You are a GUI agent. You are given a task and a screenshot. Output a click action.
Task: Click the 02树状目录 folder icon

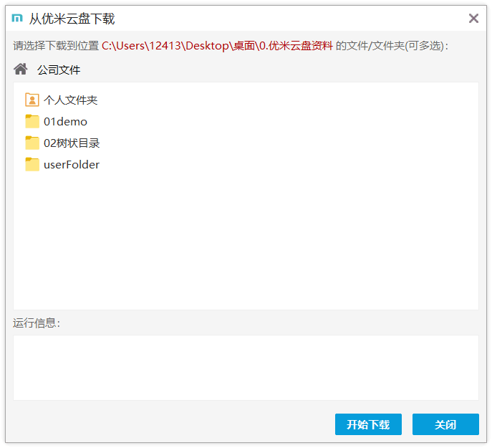click(32, 143)
